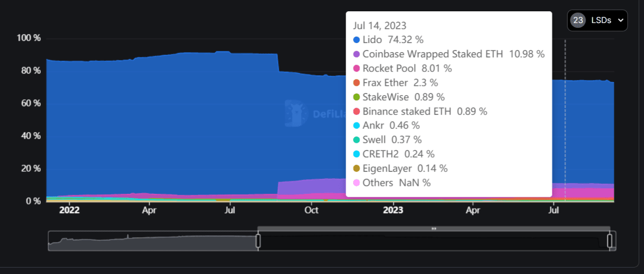Click the Jul x-axis label after 2023

(x=554, y=210)
